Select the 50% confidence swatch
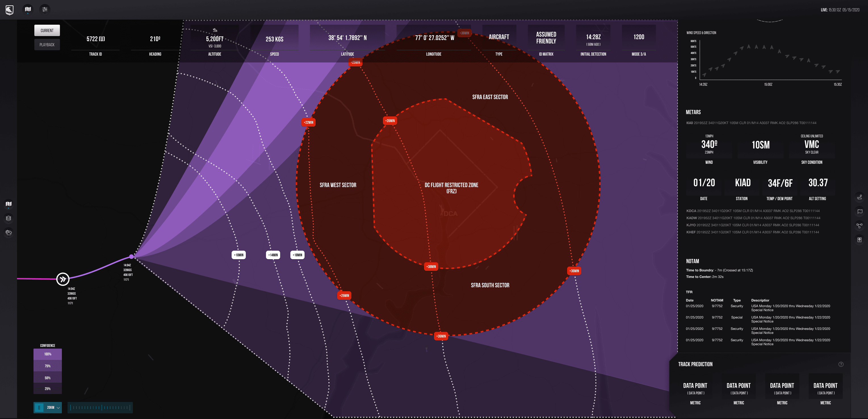The width and height of the screenshot is (868, 419). pos(47,378)
